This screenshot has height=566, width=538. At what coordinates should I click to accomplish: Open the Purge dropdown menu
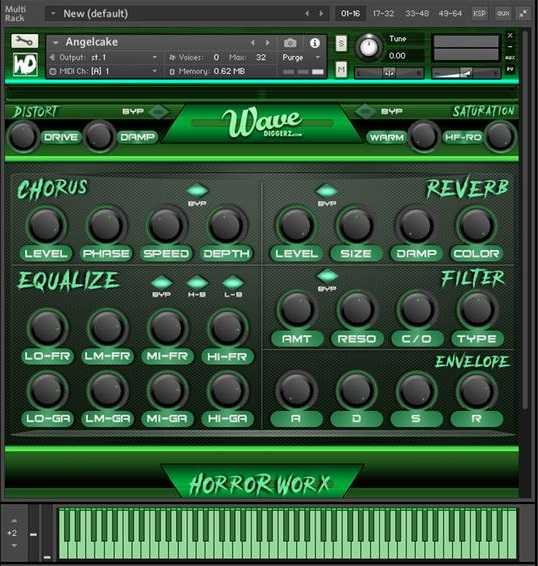[x=318, y=57]
